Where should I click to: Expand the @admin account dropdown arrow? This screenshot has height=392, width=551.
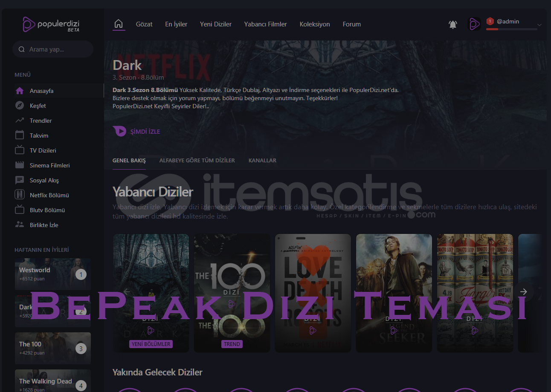539,25
